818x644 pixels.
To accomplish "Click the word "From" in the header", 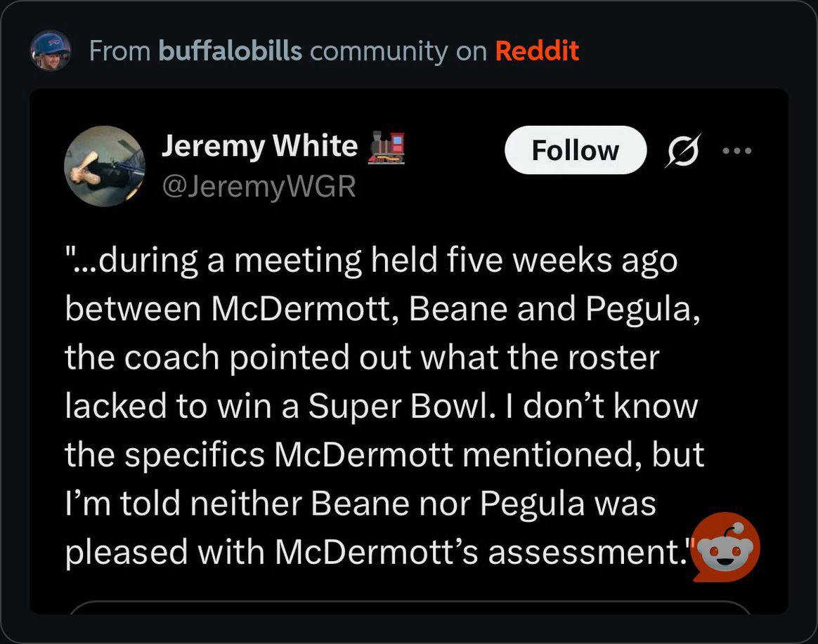I will 119,51.
